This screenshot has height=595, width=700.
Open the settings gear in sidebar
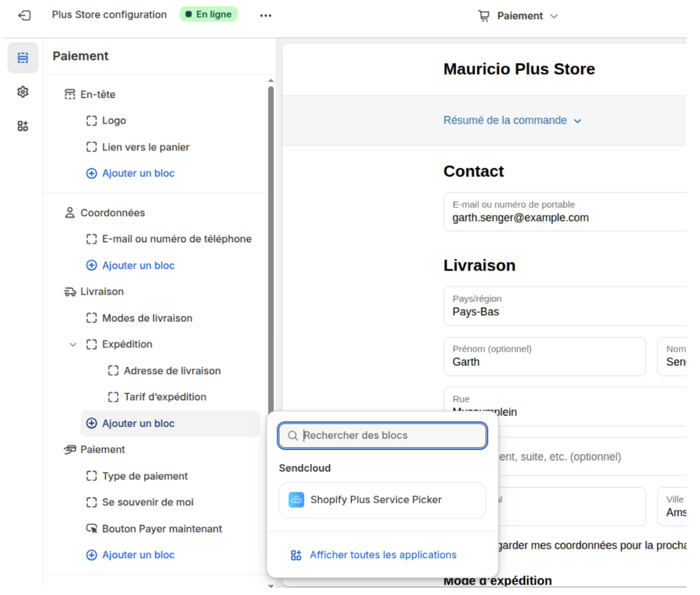click(x=23, y=92)
